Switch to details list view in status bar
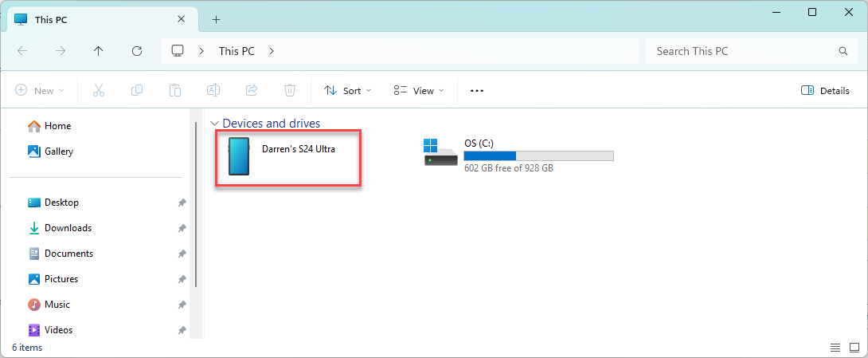Screen dimensions: 868x358 [835, 348]
